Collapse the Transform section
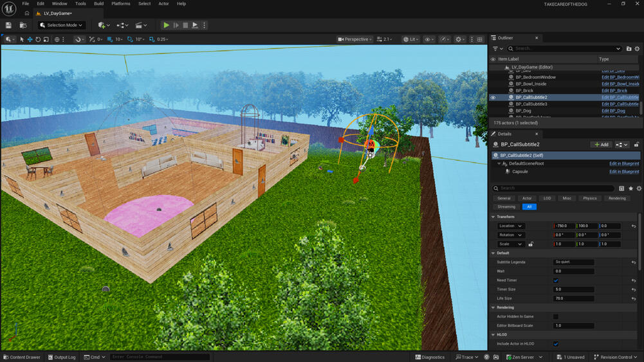 click(493, 217)
